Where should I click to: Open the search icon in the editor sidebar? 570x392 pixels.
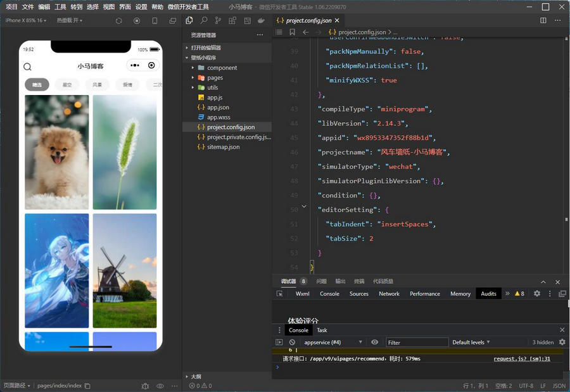(204, 20)
